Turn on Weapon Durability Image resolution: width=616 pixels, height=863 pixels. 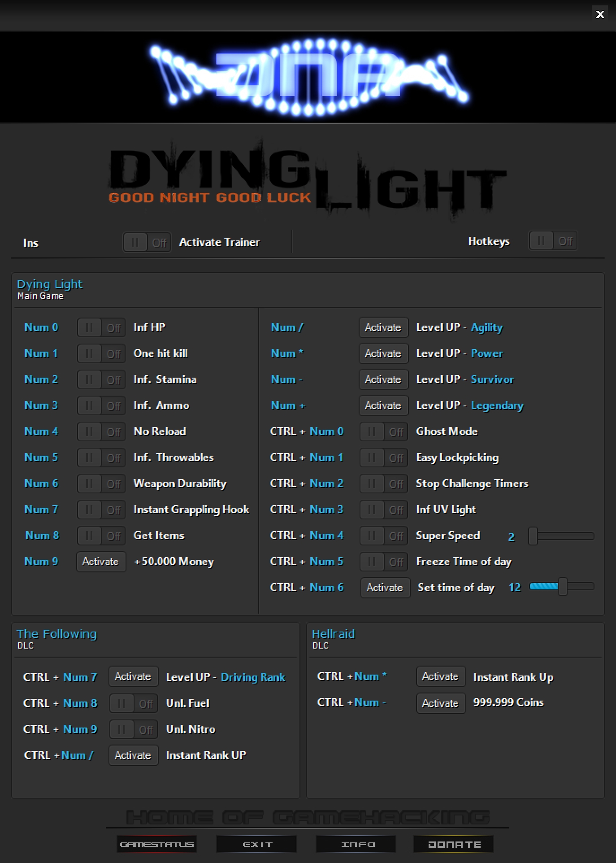click(x=101, y=484)
